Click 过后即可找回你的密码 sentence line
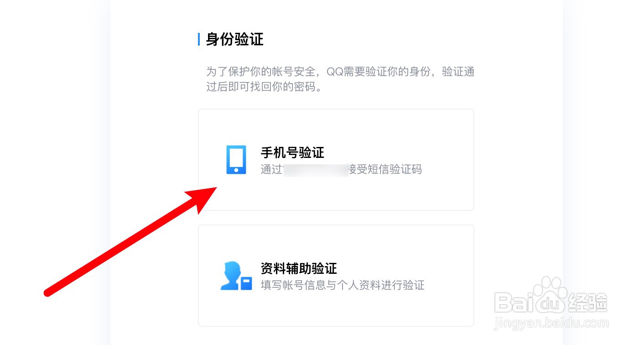 tap(265, 87)
